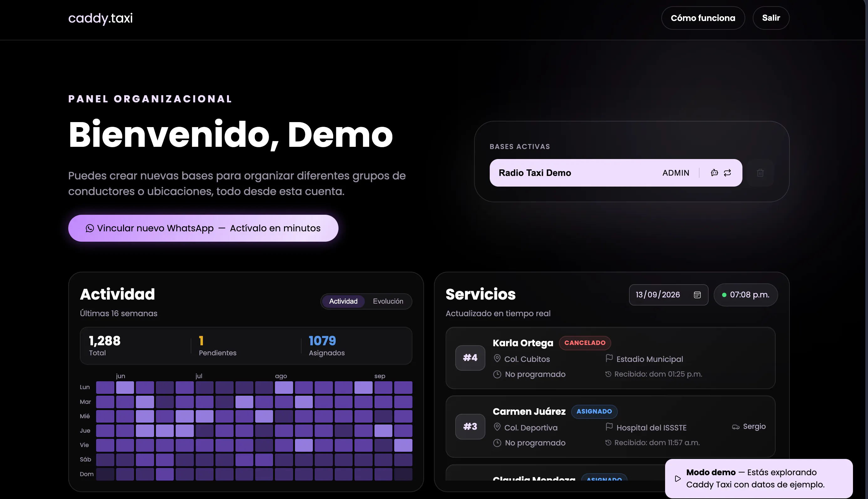Open the Carmen Juárez service card
This screenshot has width=868, height=499.
pos(610,426)
